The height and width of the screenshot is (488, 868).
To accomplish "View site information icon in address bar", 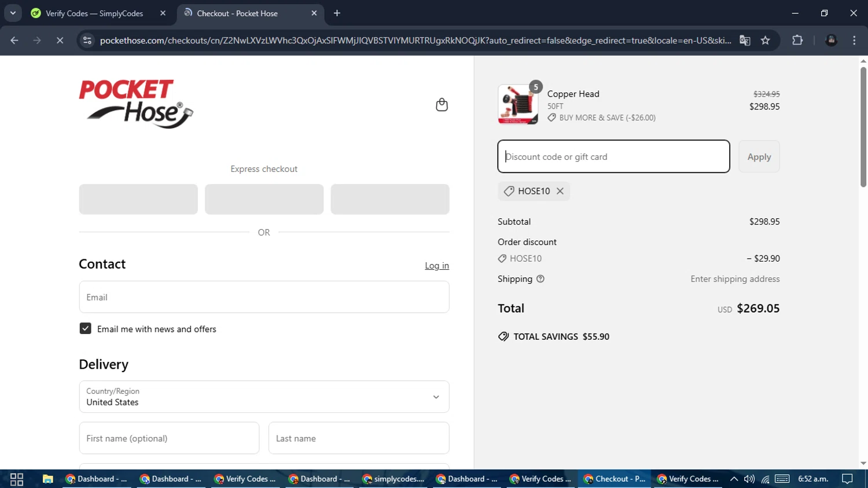I will [87, 41].
